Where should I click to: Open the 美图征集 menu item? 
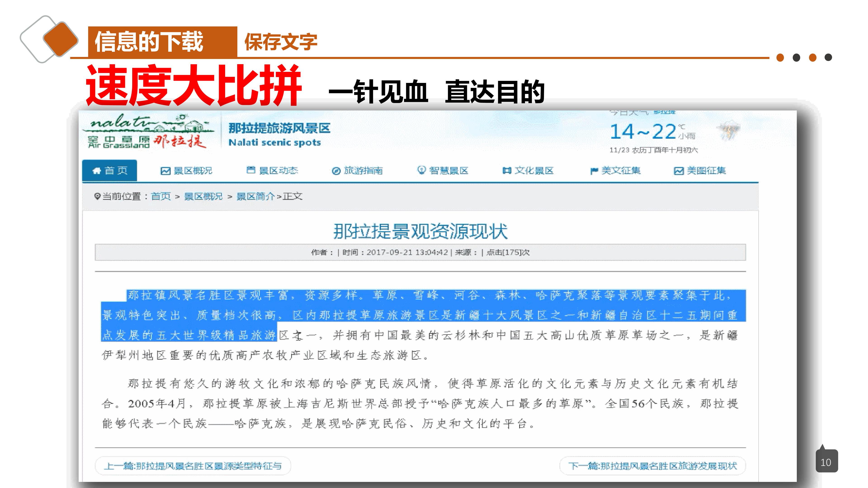[700, 171]
